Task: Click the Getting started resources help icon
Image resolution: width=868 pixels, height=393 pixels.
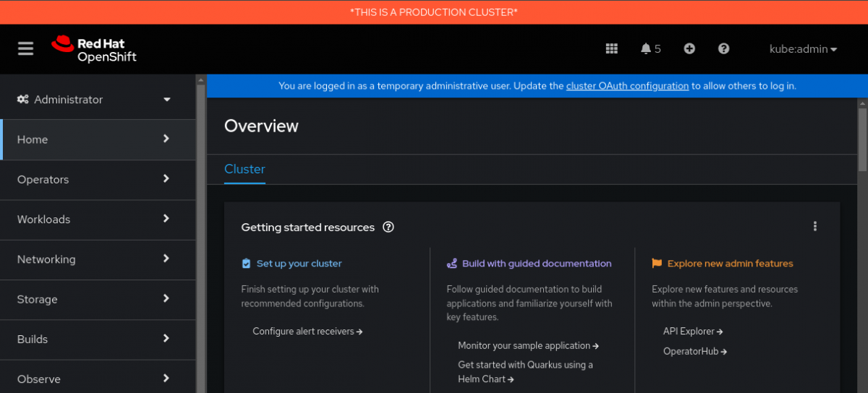Action: coord(388,227)
